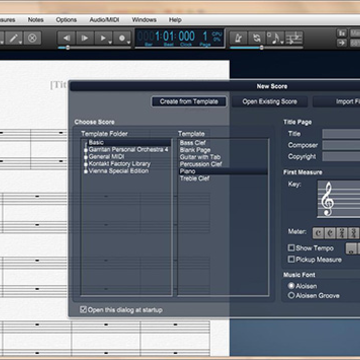
Task: Uncheck Open this dialog at startup
Action: click(83, 310)
